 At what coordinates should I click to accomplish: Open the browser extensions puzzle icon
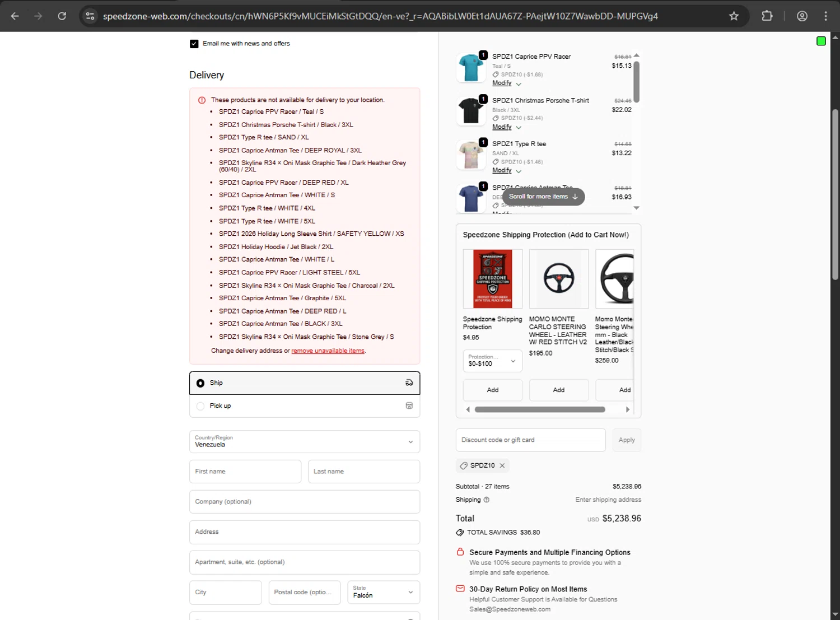coord(767,16)
